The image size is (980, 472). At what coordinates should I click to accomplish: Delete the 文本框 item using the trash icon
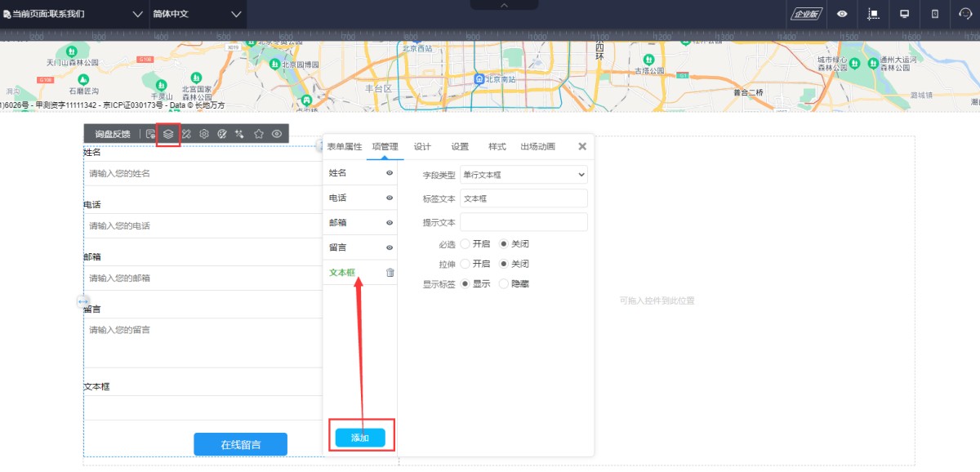(390, 273)
